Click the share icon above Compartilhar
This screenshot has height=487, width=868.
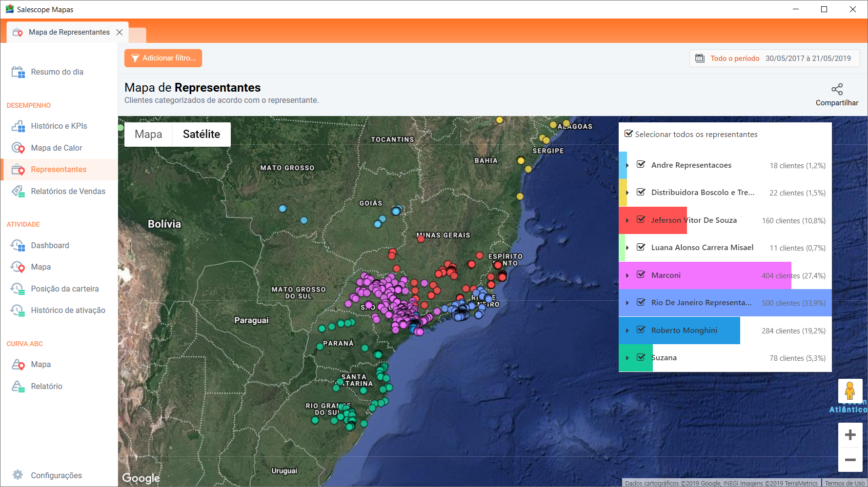tap(837, 89)
